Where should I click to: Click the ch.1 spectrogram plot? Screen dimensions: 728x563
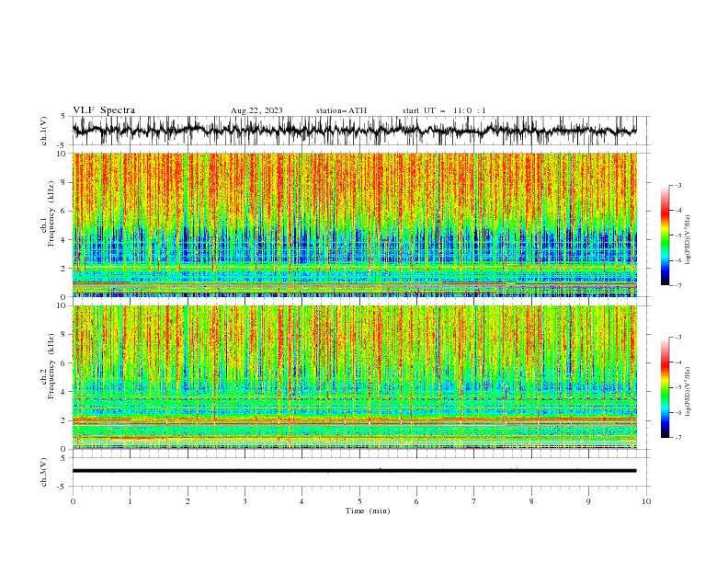(355, 224)
